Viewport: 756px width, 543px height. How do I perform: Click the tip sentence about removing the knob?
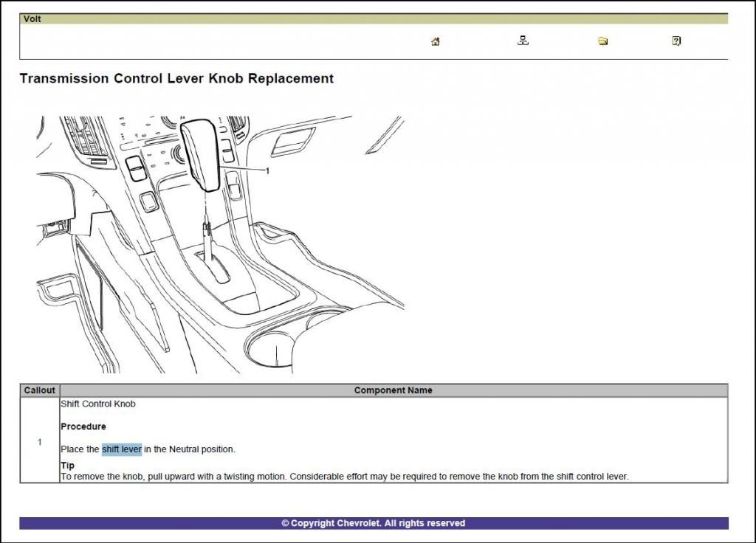pos(344,477)
